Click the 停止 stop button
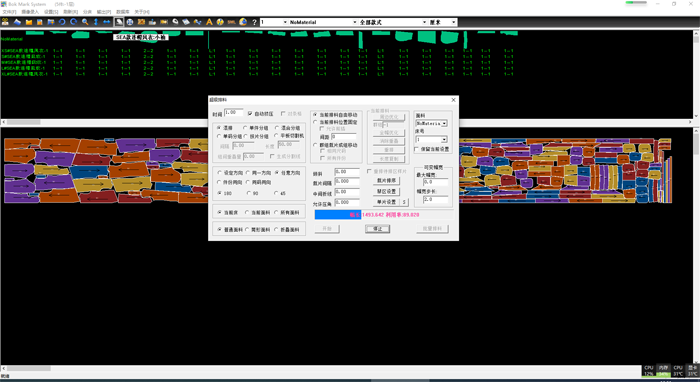This screenshot has width=700, height=382. (x=378, y=228)
